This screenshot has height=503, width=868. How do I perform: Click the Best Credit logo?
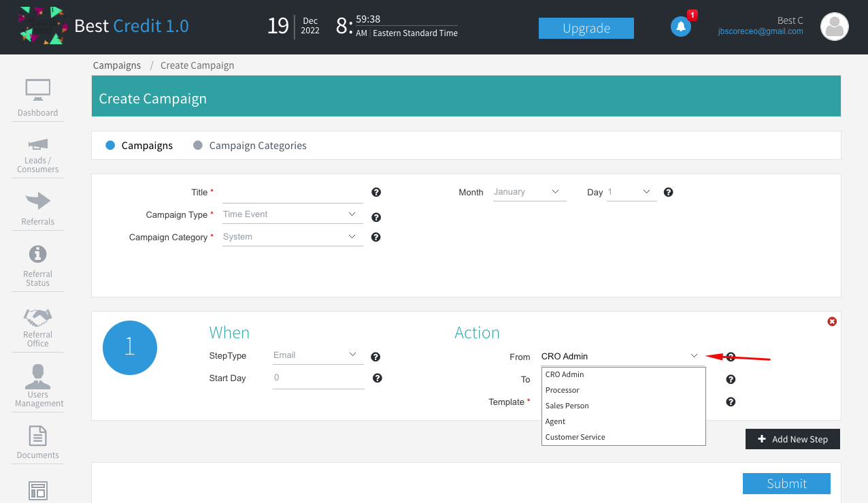coord(41,26)
